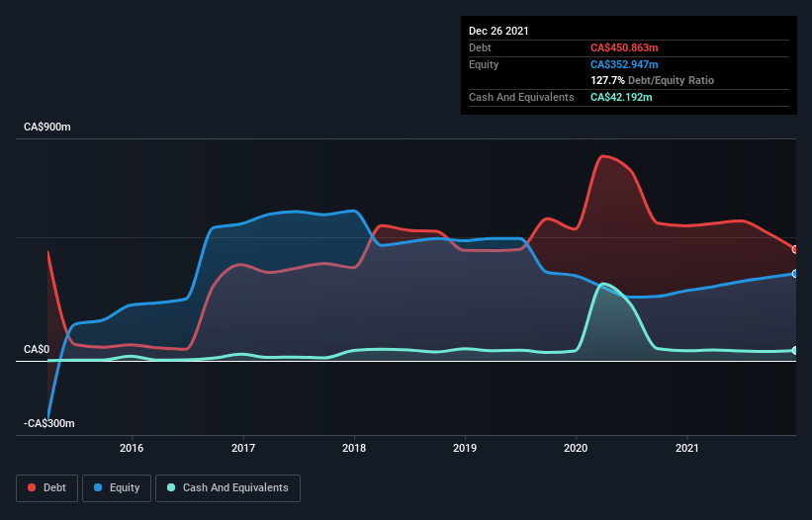
Task: Click the tooltip Debt row label
Action: pos(480,48)
